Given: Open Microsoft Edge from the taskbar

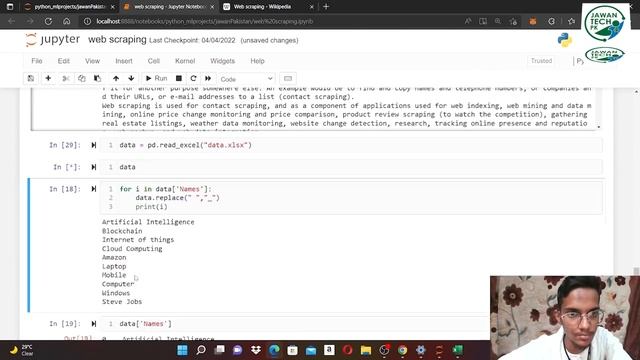Looking at the screenshot, I should 274,350.
